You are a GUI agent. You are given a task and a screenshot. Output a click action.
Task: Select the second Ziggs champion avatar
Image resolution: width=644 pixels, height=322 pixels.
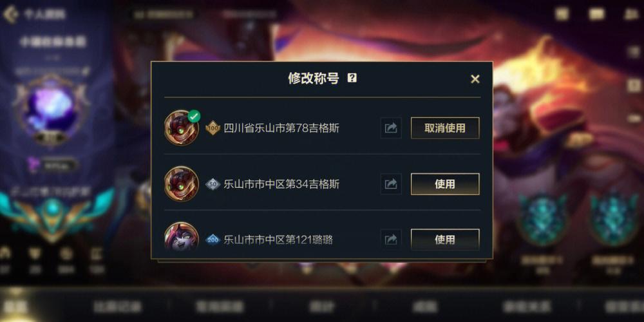[182, 184]
